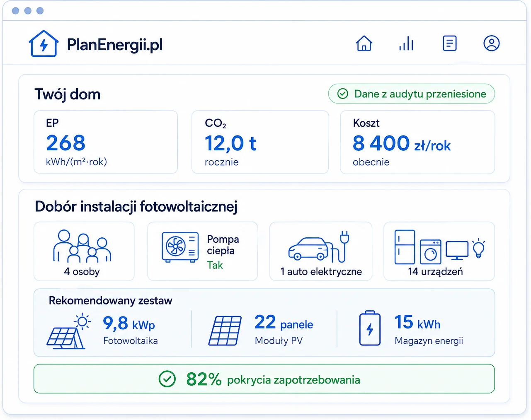
Task: Select the '9,8 kWp' value
Action: coord(129,323)
